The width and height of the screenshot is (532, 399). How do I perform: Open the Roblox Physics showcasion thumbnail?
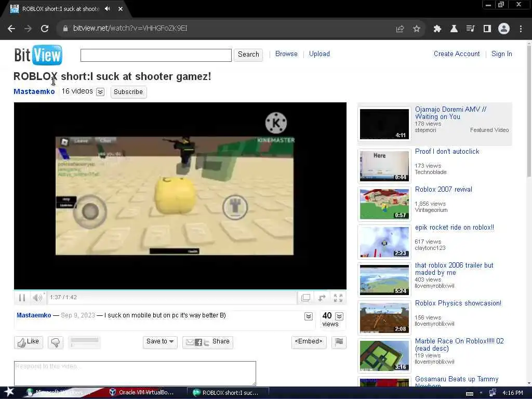coord(384,318)
